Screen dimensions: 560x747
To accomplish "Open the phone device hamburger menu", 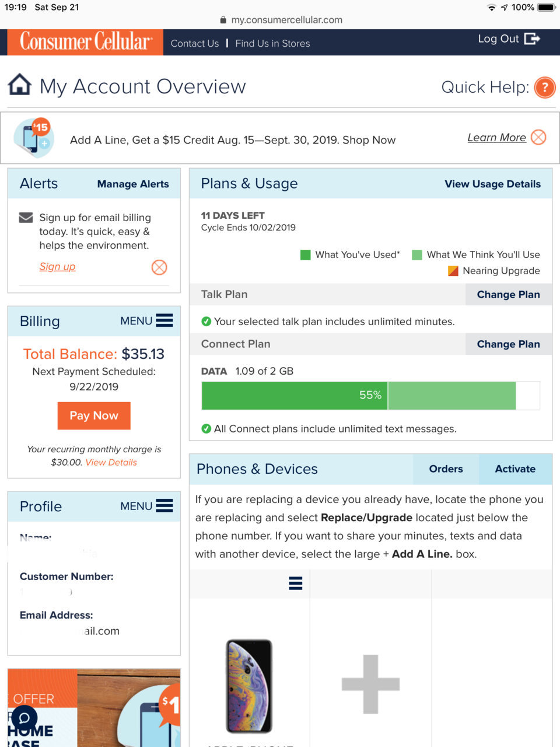I will [x=296, y=583].
